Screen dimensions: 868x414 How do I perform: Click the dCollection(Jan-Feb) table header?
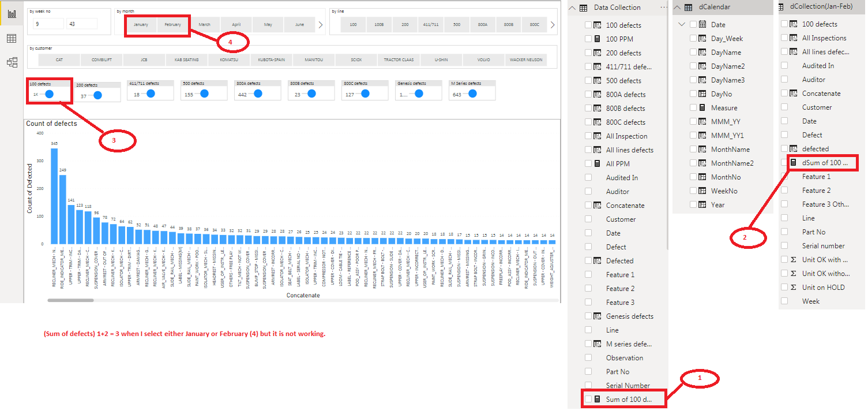click(821, 7)
